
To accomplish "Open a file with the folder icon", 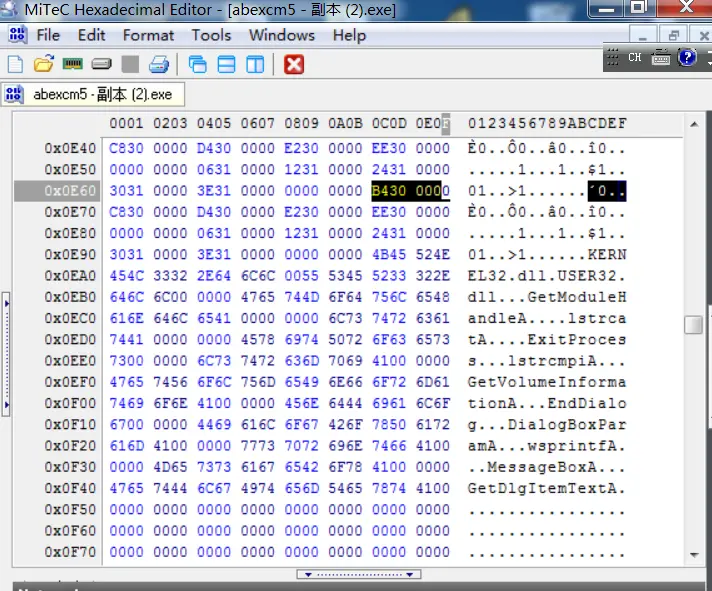I will (x=43, y=65).
